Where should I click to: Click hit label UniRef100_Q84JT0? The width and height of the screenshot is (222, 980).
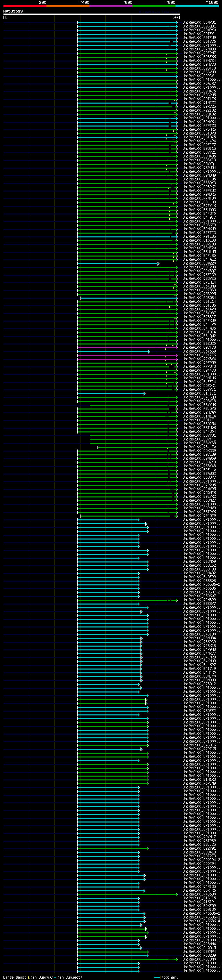[199, 447]
